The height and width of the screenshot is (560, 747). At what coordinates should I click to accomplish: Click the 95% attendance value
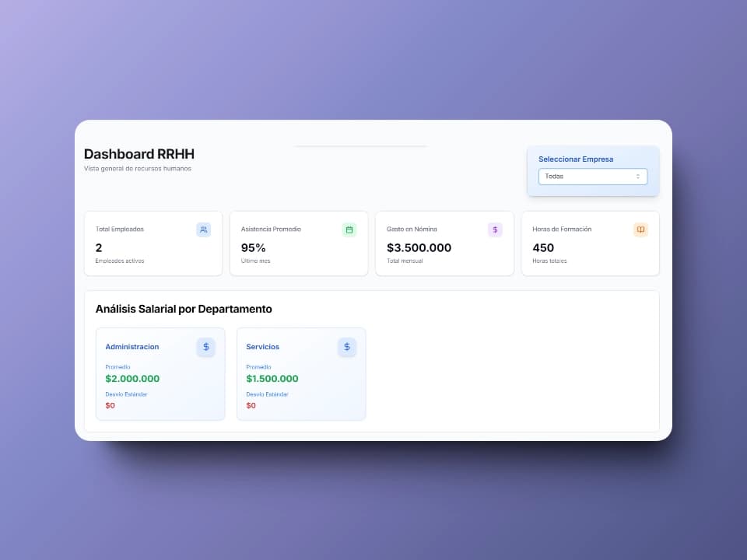pos(253,247)
